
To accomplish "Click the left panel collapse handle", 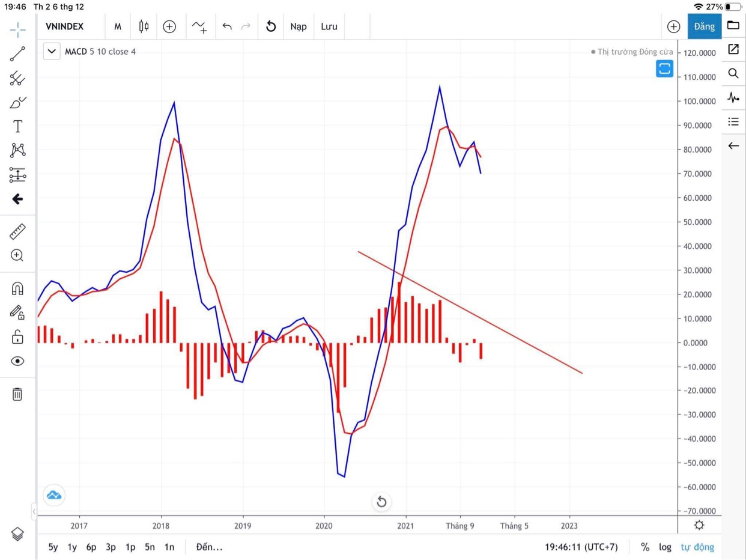I will [x=34, y=511].
